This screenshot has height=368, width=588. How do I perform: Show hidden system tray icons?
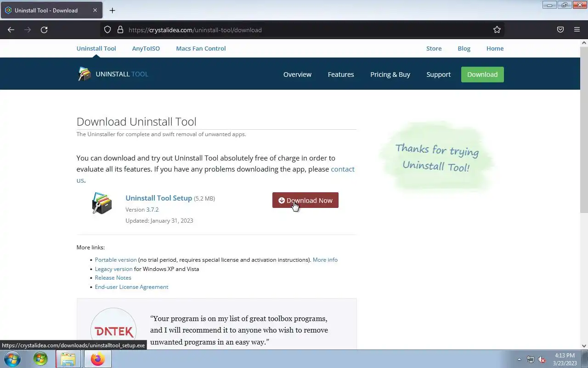(x=519, y=359)
